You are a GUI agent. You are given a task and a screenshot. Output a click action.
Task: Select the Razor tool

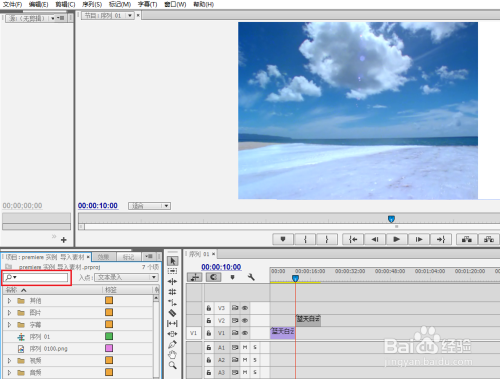[x=172, y=313]
